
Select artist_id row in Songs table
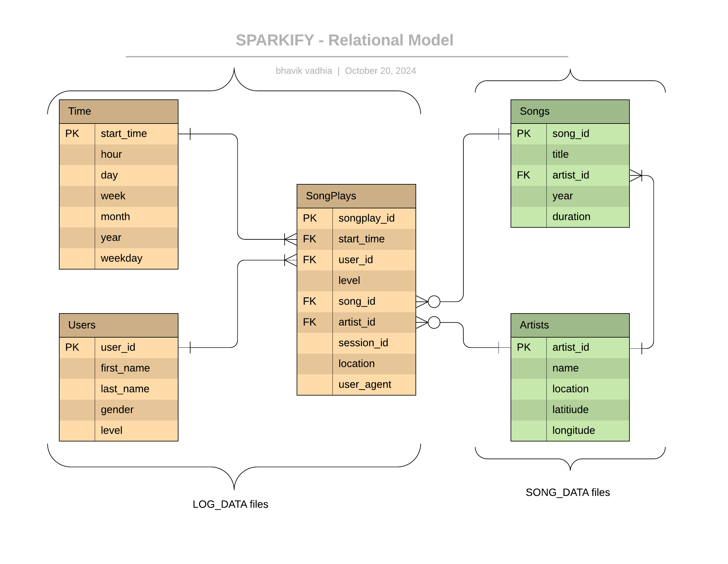pyautogui.click(x=570, y=175)
